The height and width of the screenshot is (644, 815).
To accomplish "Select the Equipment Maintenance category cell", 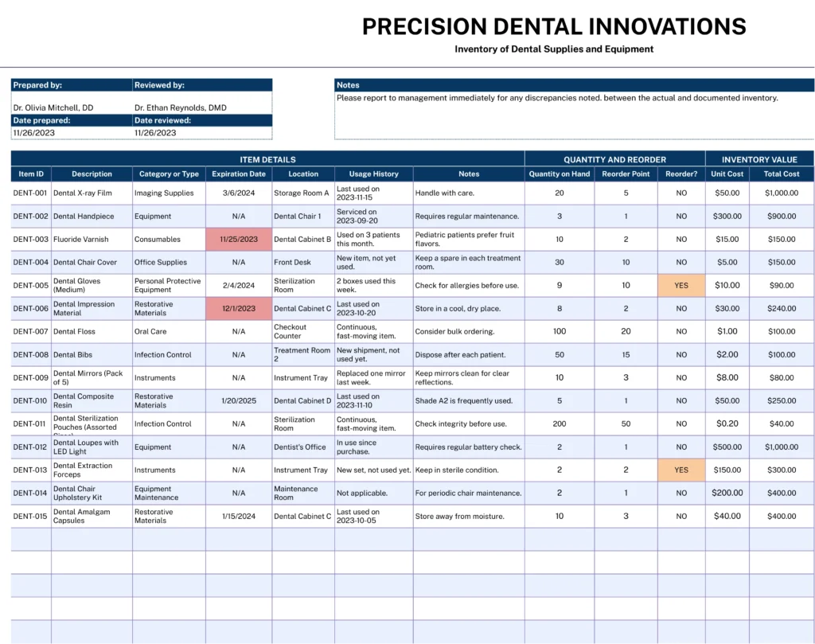I will click(x=169, y=493).
